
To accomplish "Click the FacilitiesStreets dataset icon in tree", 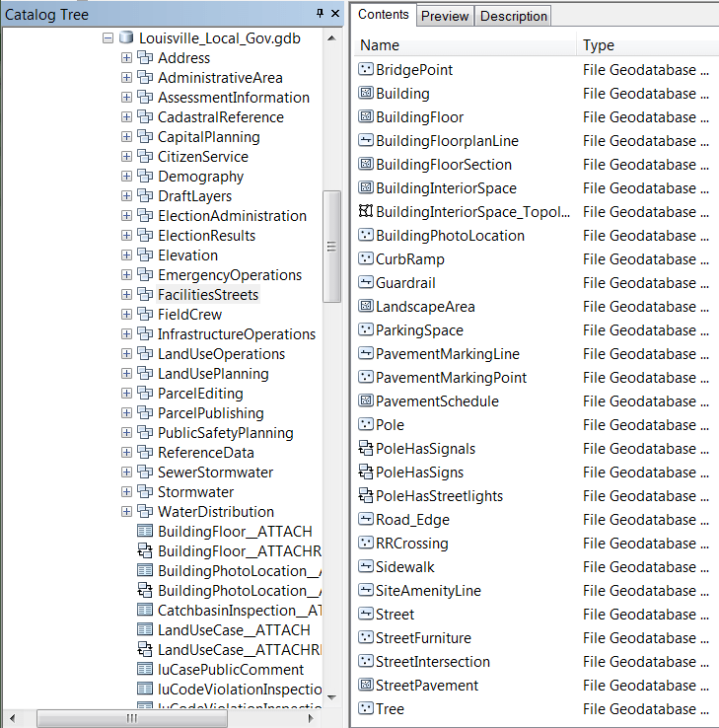I will click(x=145, y=294).
